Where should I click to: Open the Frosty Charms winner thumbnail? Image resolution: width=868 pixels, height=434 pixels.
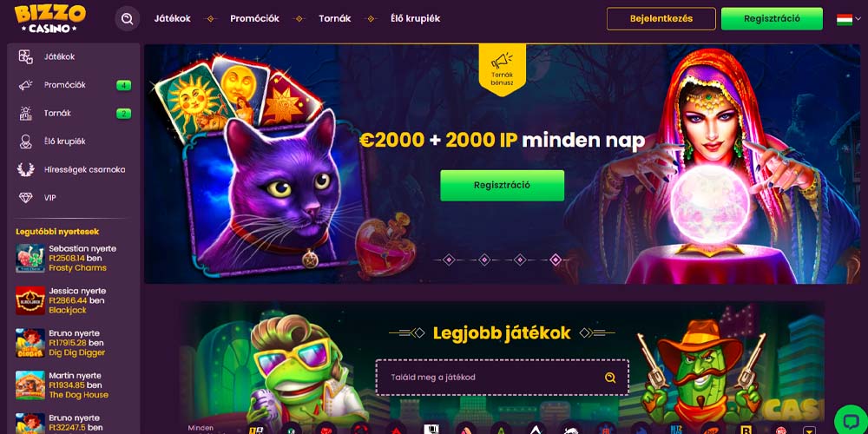(30, 258)
